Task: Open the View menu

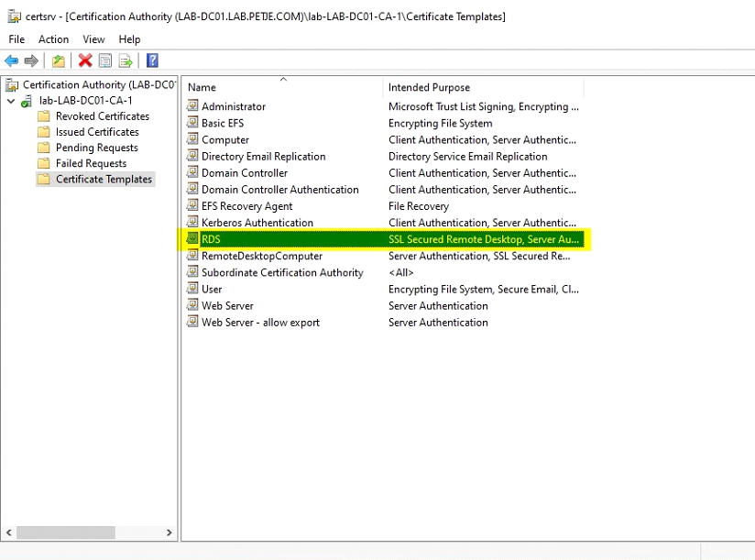Action: 93,39
